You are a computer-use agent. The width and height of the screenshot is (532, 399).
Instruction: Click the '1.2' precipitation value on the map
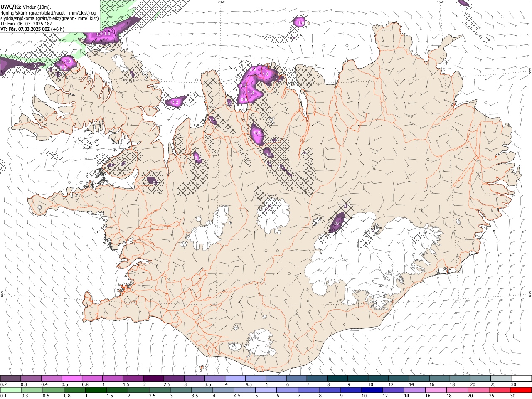coord(175,102)
